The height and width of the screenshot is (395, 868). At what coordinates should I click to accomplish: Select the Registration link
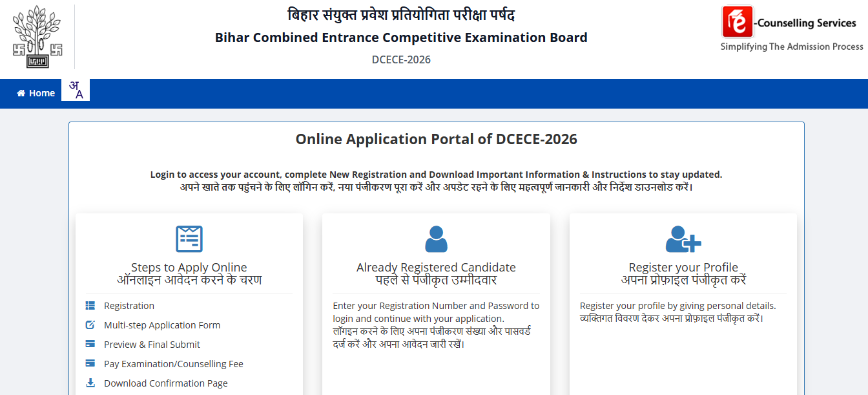click(129, 305)
